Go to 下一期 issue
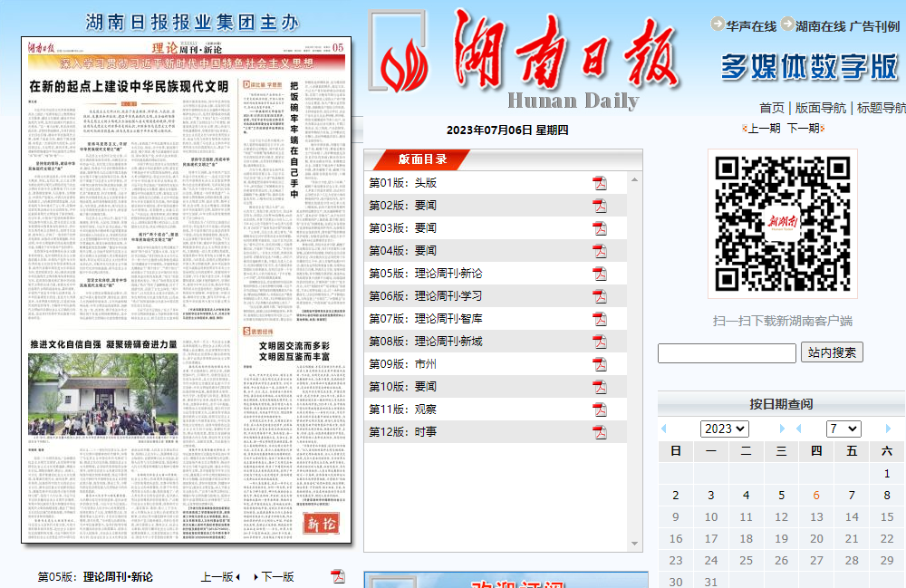This screenshot has width=906, height=588. (x=803, y=129)
